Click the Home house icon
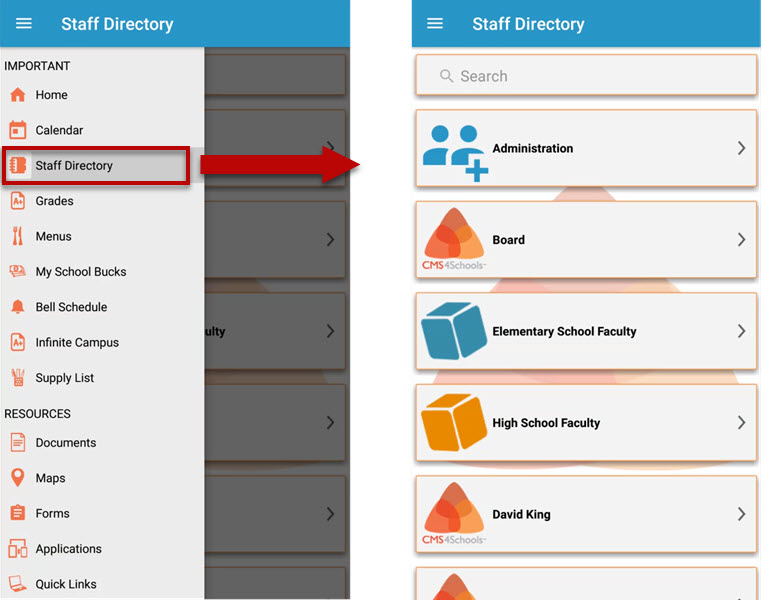The width and height of the screenshot is (762, 600). point(18,95)
